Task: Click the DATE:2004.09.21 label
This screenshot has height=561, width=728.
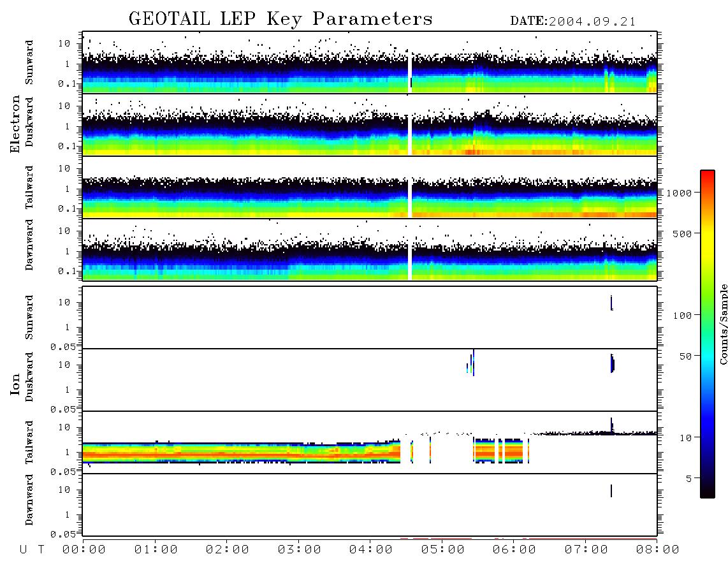Action: pos(572,22)
